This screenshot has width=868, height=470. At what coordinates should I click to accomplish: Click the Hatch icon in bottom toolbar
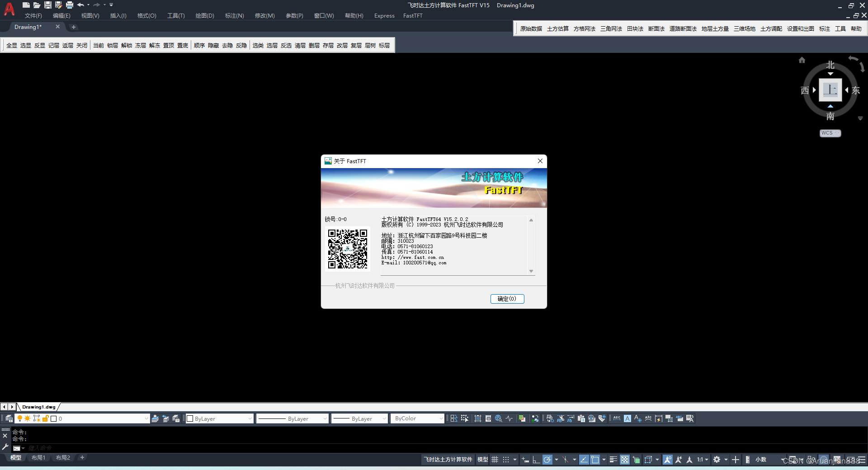(x=478, y=418)
